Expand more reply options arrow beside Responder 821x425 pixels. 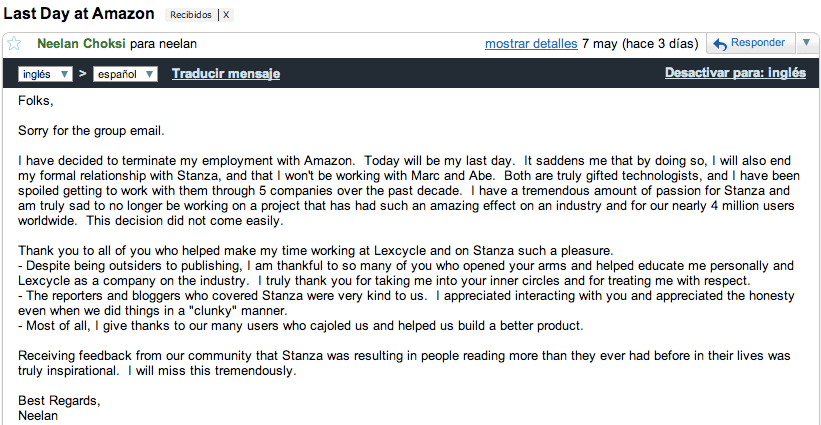[806, 43]
